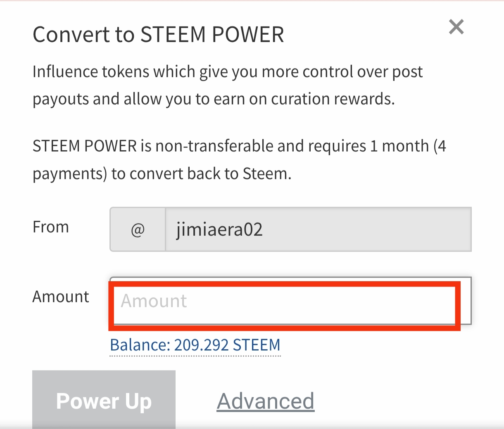Screen dimensions: 504x429
Task: Click the text 'to convert back to Steem.'
Action: tap(201, 174)
